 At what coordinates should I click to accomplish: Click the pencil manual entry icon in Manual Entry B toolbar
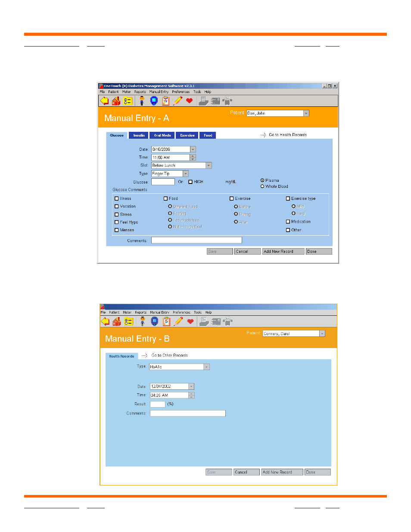pyautogui.click(x=178, y=321)
